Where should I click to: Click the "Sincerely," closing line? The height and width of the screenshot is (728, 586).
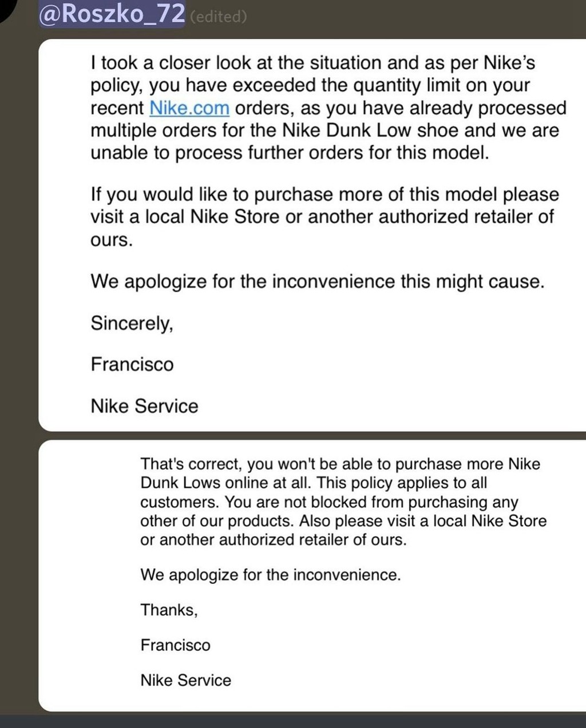tap(132, 323)
